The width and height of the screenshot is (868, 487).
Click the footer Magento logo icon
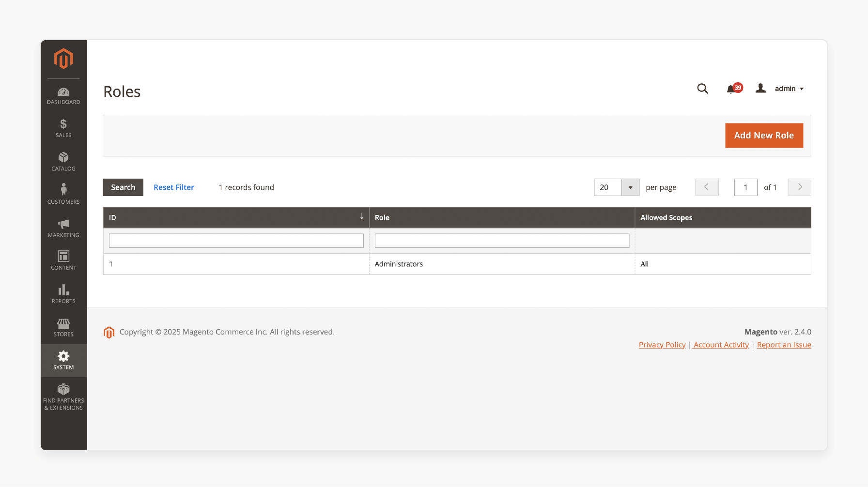pos(109,332)
